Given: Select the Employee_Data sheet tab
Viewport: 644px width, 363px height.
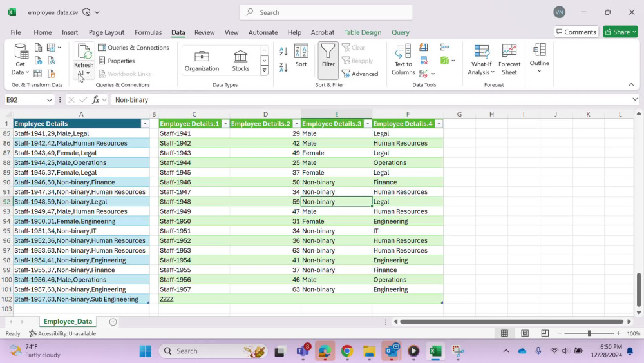Looking at the screenshot, I should [x=68, y=322].
